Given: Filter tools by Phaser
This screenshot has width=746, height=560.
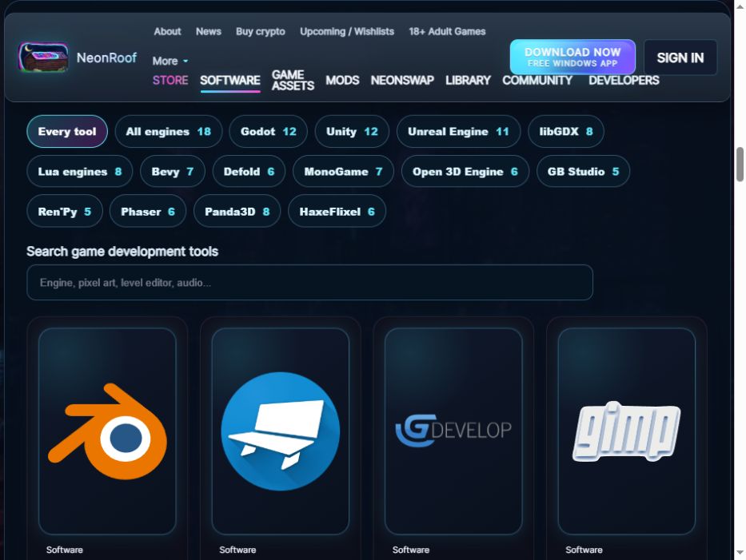Looking at the screenshot, I should pyautogui.click(x=148, y=211).
